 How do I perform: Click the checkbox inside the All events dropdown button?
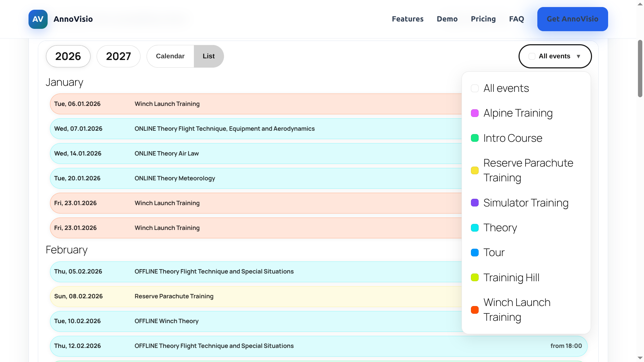point(532,56)
